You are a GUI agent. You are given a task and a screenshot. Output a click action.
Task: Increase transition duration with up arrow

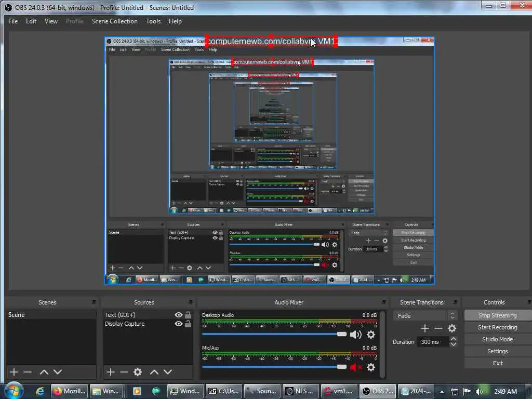453,339
